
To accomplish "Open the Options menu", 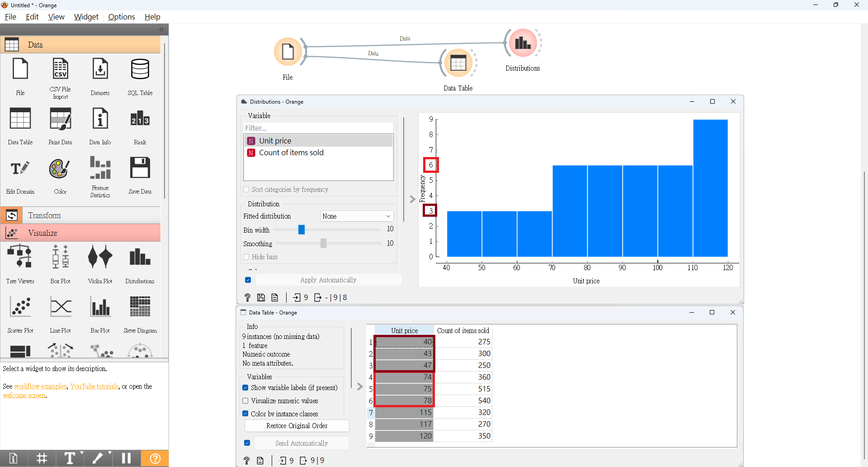I will click(x=121, y=17).
